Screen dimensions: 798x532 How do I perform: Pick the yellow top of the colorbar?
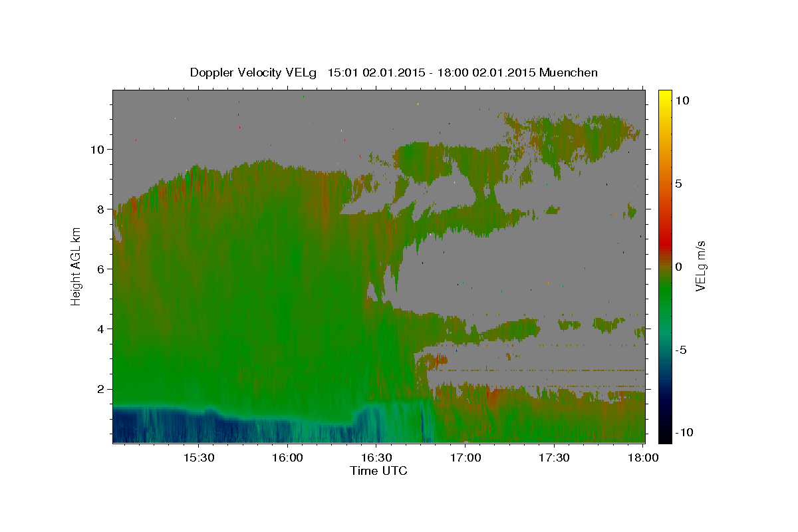(x=664, y=96)
